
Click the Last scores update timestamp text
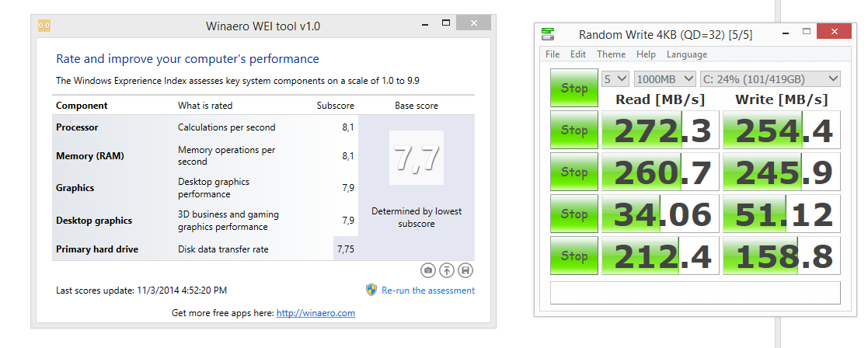(141, 291)
